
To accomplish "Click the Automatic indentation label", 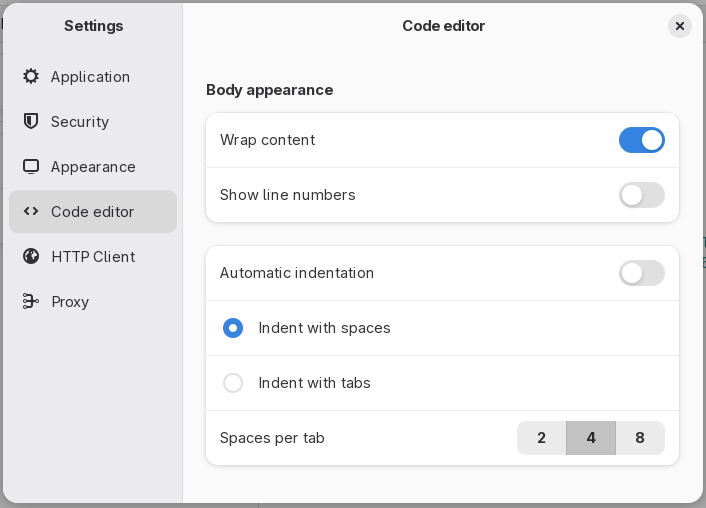I will pos(297,273).
